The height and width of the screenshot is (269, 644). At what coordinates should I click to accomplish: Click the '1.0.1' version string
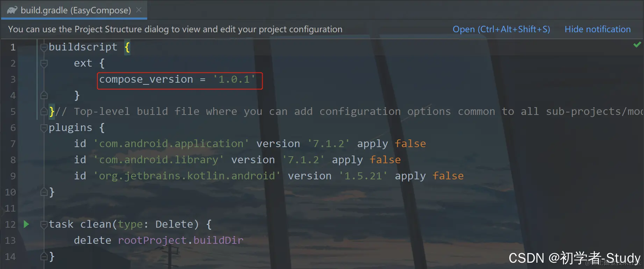click(234, 80)
